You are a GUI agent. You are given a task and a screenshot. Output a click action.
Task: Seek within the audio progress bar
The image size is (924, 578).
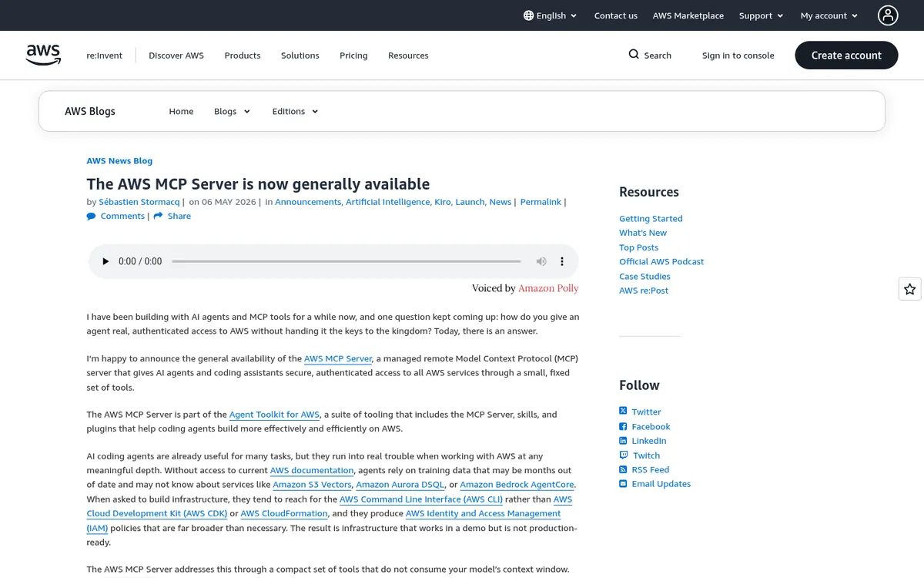click(x=346, y=261)
